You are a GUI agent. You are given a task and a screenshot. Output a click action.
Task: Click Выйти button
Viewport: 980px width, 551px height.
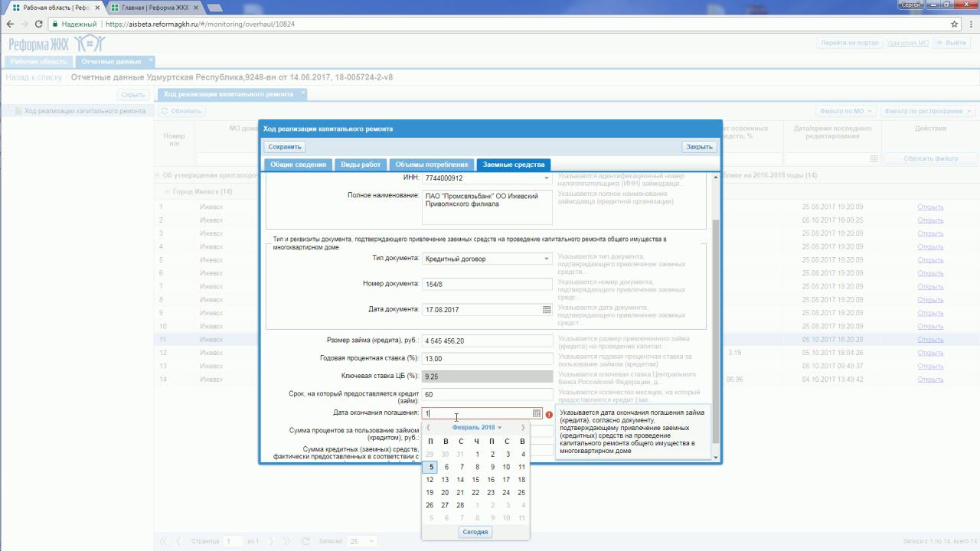(950, 43)
